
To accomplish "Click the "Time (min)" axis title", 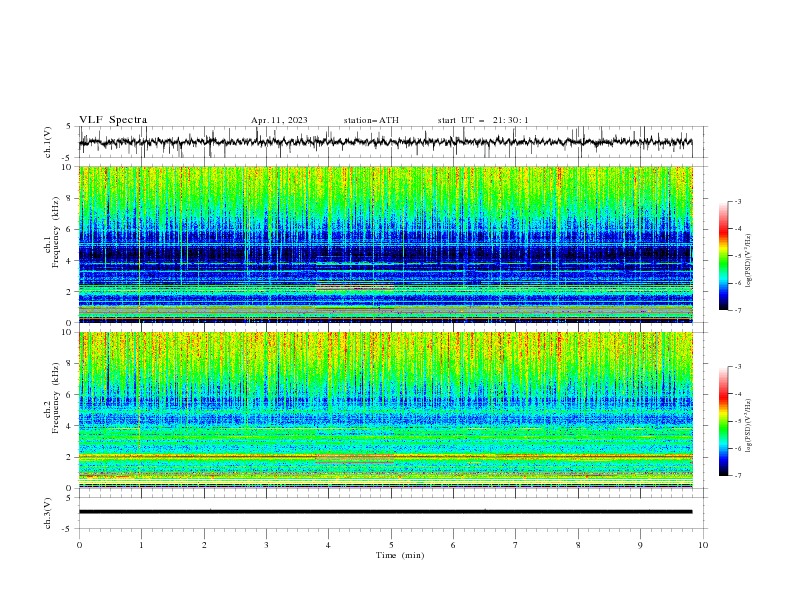I will [x=400, y=555].
